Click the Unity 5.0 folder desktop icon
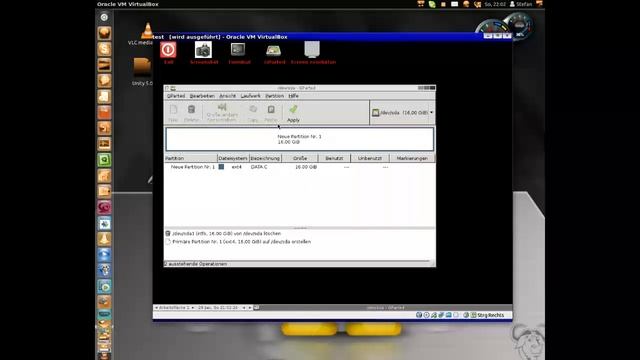 tap(142, 72)
